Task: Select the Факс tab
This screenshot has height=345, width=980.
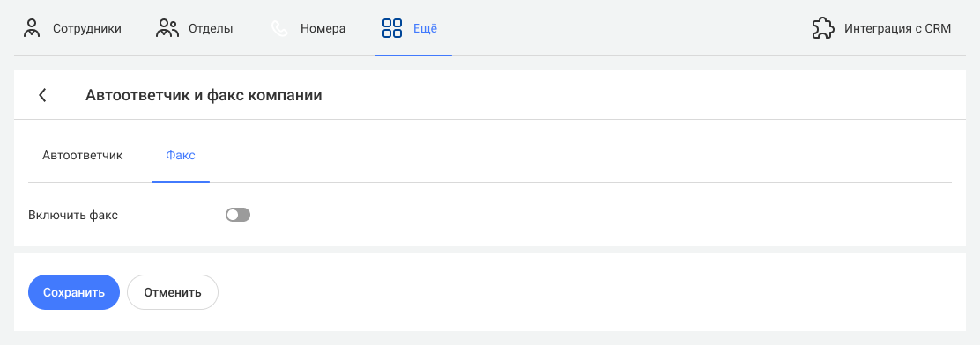Action: [181, 156]
